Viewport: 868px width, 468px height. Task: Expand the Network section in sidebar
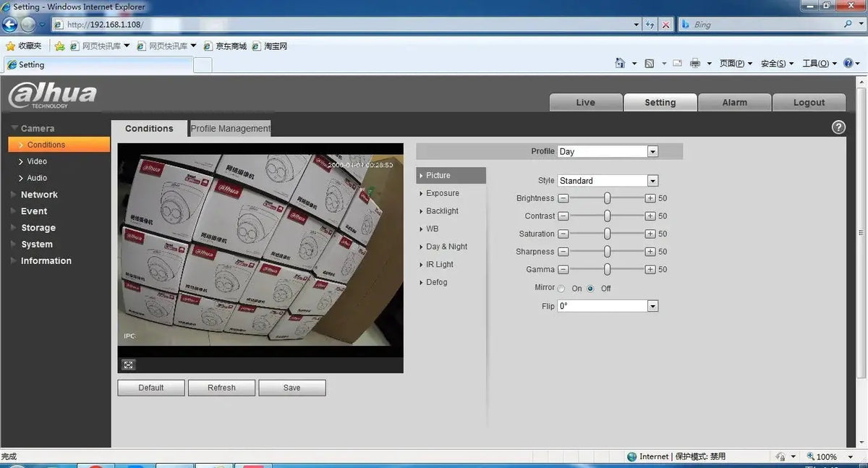[39, 195]
